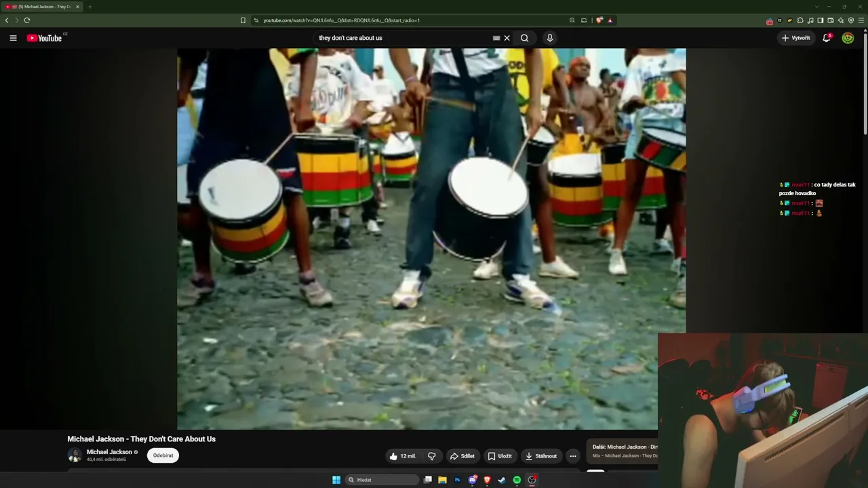Open Leo AI sparkle icon
This screenshot has height=488, width=868.
tap(841, 20)
